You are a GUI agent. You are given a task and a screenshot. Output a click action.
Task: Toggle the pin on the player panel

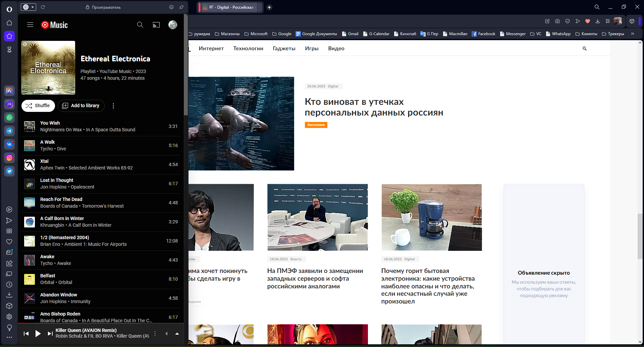(x=181, y=7)
